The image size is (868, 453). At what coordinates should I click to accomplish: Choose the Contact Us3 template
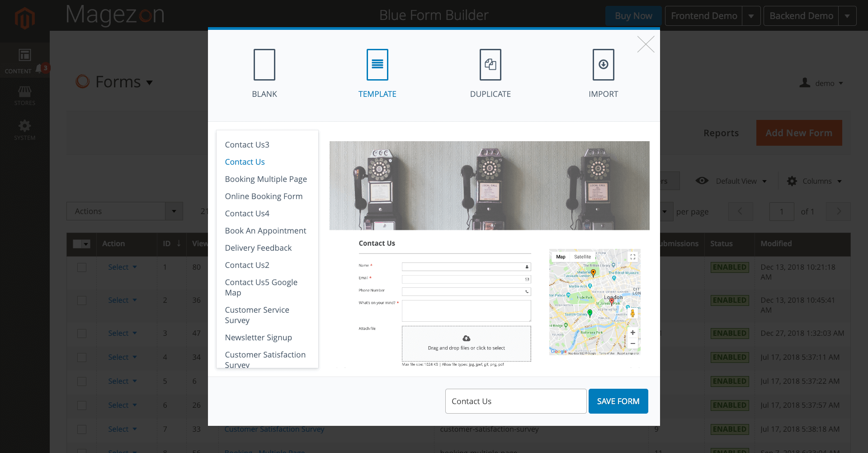pyautogui.click(x=247, y=145)
